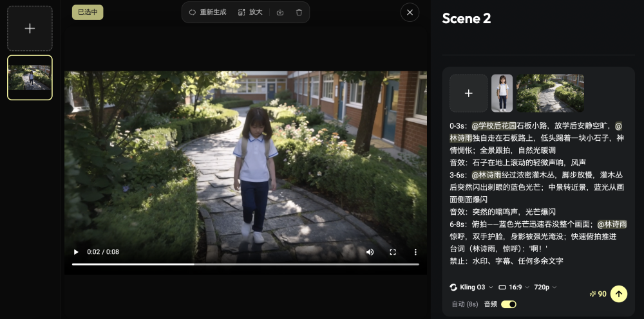Screen dimensions: 644x319
Task: Select the Scene 2 video thumbnail in sidebar
Action: point(30,77)
